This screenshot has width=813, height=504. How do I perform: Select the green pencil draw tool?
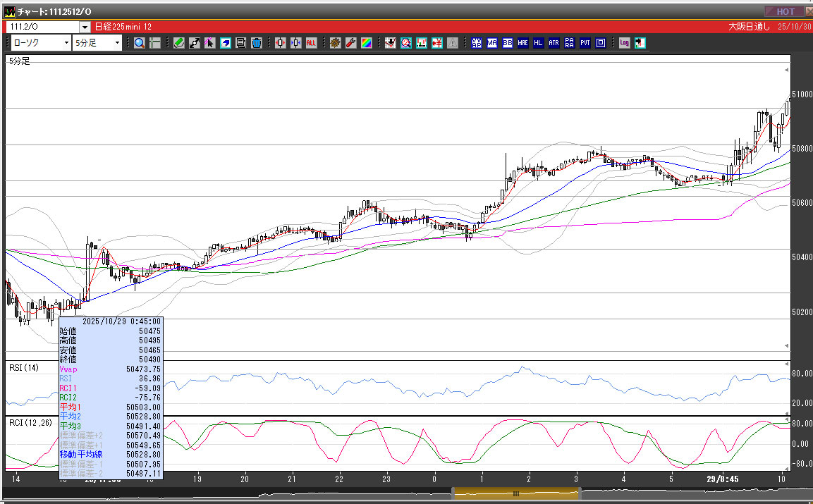click(179, 43)
